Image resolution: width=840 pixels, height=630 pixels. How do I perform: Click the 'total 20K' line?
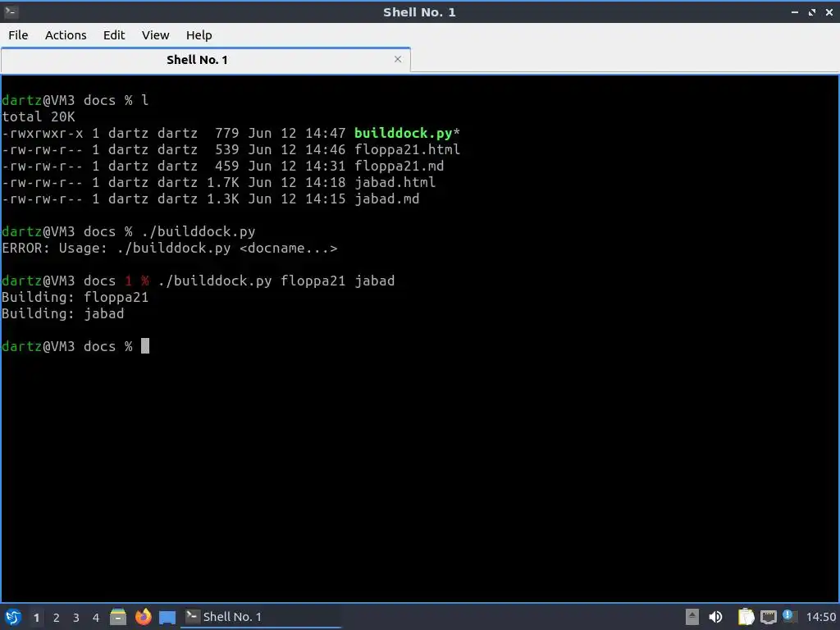coord(39,116)
